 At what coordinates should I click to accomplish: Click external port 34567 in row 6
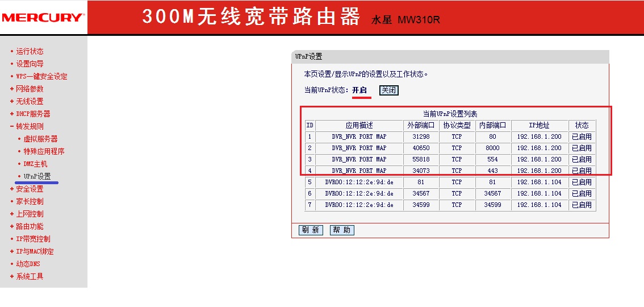click(421, 193)
